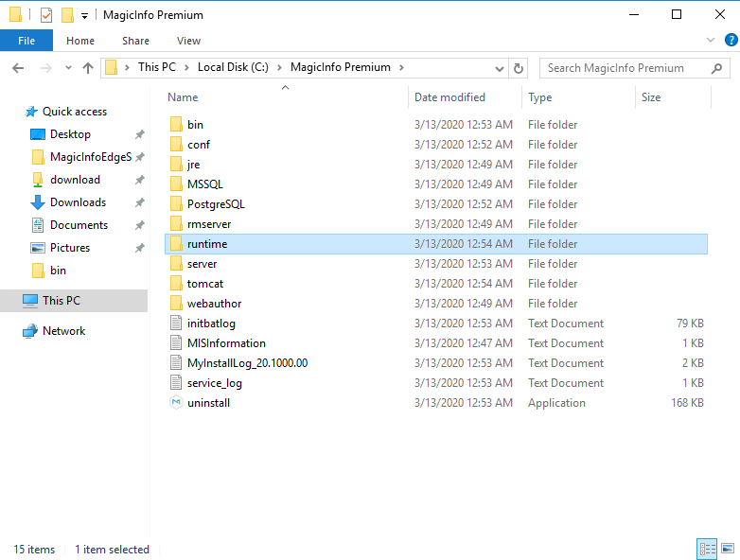Select the webauthor folder icon

(x=176, y=303)
